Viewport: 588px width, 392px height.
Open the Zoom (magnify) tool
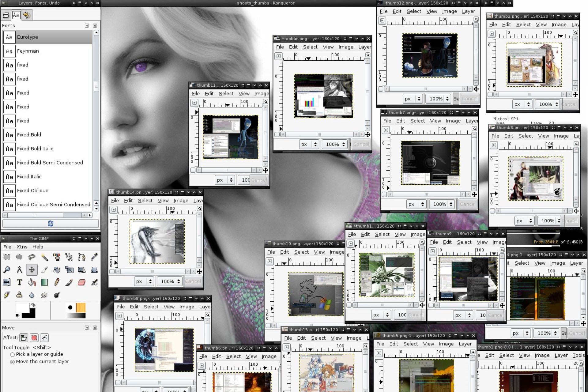click(7, 269)
